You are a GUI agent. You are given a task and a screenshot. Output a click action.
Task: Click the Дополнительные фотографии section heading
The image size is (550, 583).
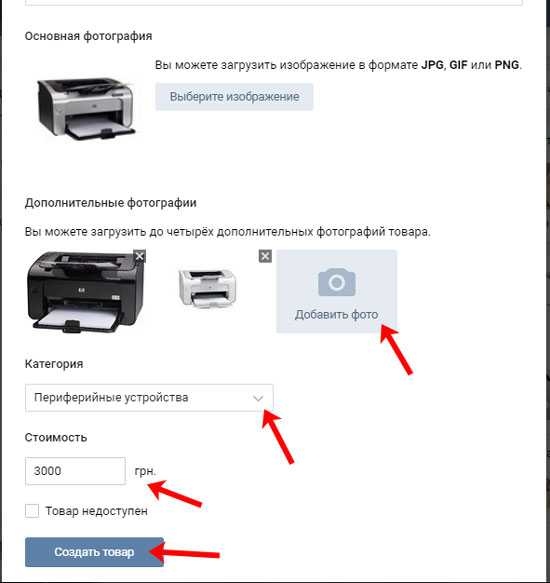(110, 203)
